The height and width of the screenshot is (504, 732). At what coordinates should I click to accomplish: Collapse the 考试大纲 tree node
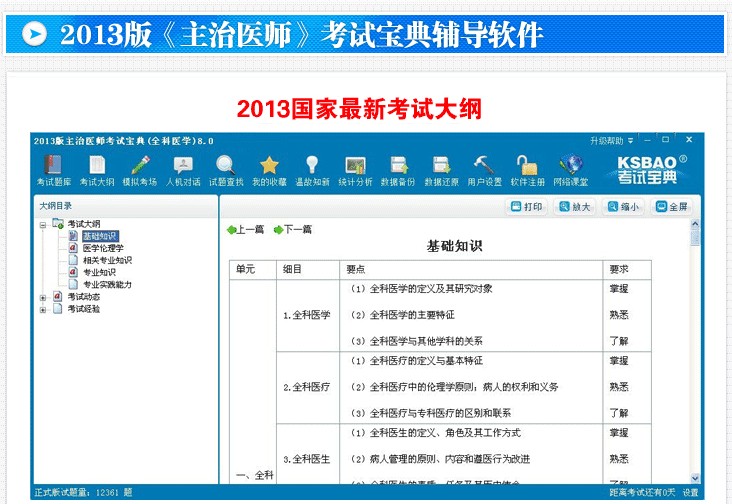click(43, 225)
